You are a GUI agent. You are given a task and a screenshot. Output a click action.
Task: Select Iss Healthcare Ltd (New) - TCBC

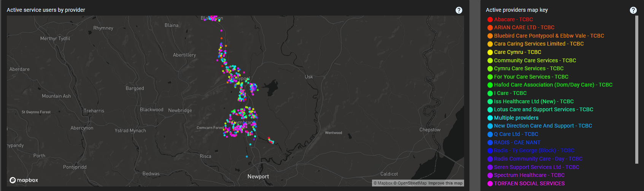tap(534, 101)
